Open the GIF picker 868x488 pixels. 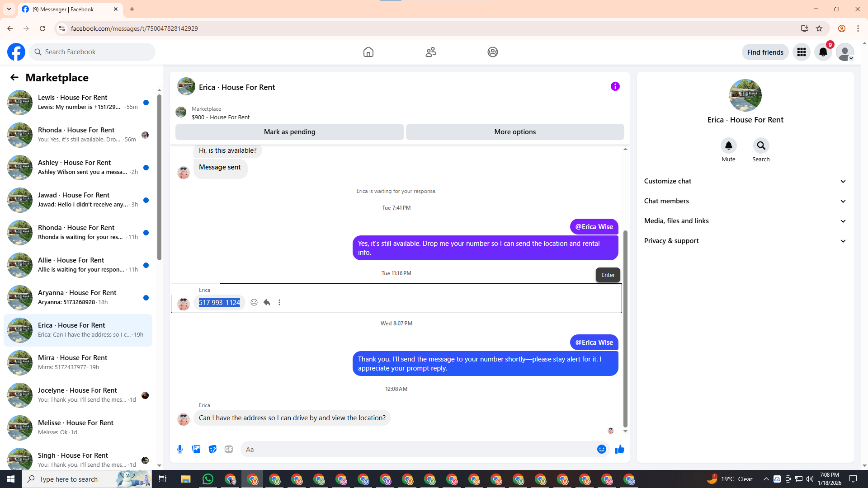tap(229, 449)
